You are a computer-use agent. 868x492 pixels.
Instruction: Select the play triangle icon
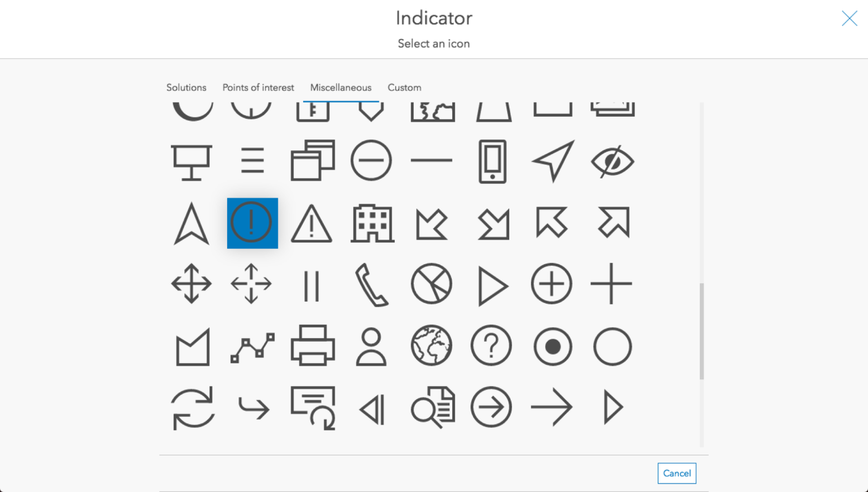point(492,286)
